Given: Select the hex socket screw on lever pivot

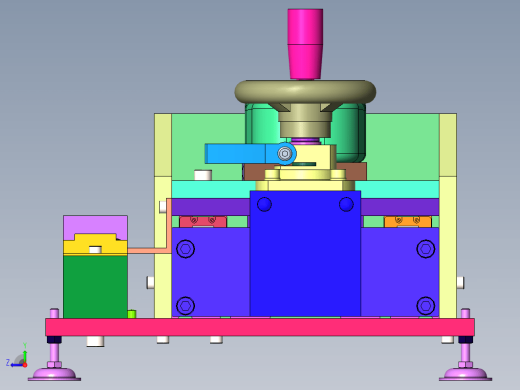Looking at the screenshot, I should [x=285, y=154].
